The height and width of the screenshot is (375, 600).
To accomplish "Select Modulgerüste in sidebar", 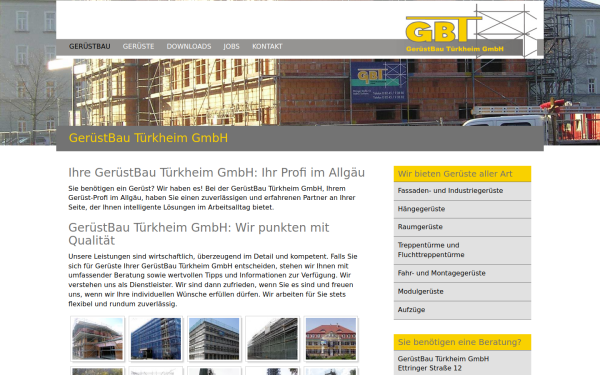I will point(462,292).
